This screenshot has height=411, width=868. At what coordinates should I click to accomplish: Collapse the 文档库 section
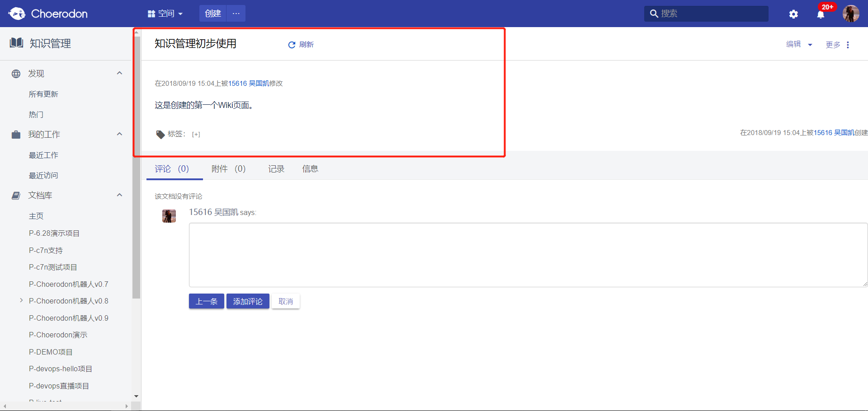point(119,195)
